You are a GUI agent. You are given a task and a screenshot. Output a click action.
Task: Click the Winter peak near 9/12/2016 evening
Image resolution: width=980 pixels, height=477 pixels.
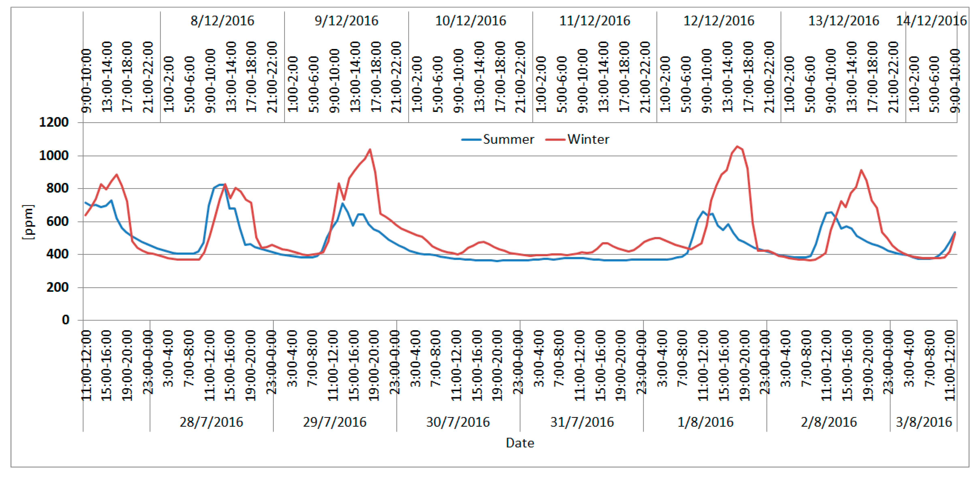point(370,150)
